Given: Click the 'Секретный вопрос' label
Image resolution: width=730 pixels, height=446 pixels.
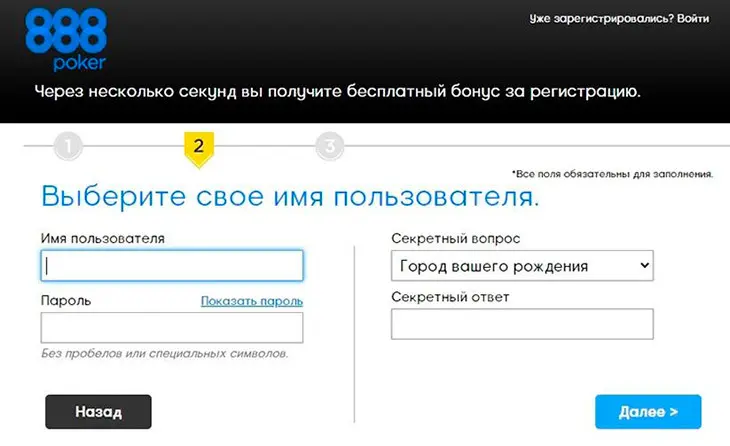Looking at the screenshot, I should [x=455, y=239].
